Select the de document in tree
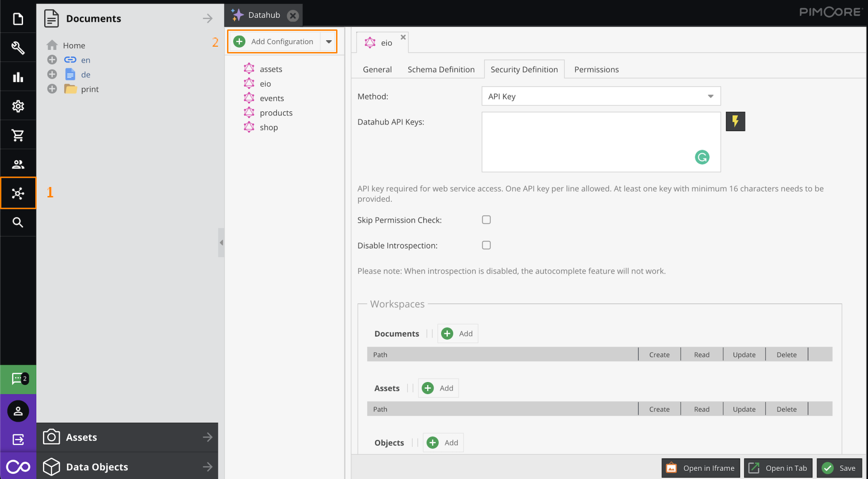Image resolution: width=868 pixels, height=479 pixels. click(x=85, y=75)
